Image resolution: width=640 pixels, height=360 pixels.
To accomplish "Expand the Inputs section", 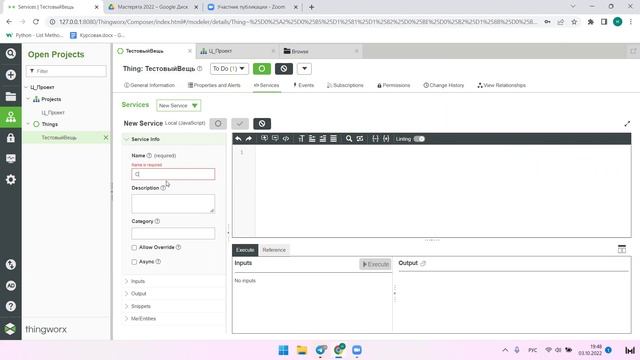I will (127, 281).
